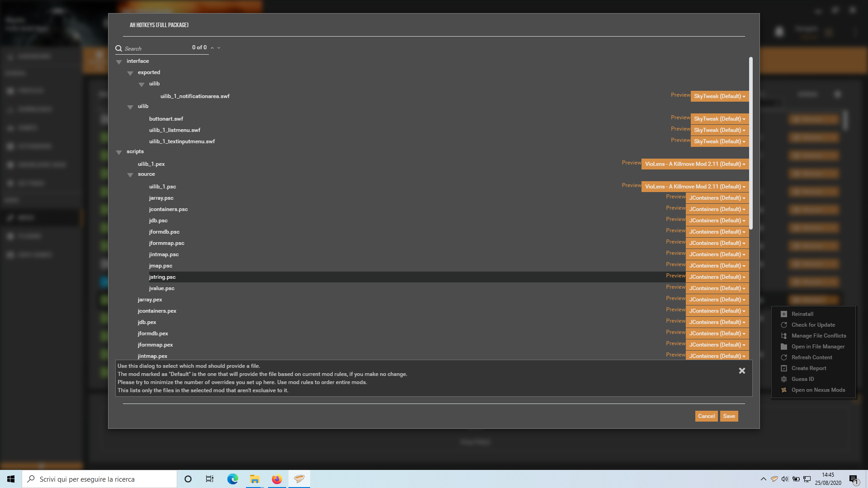Image resolution: width=868 pixels, height=488 pixels.
Task: Collapse the source folder
Action: [130, 175]
